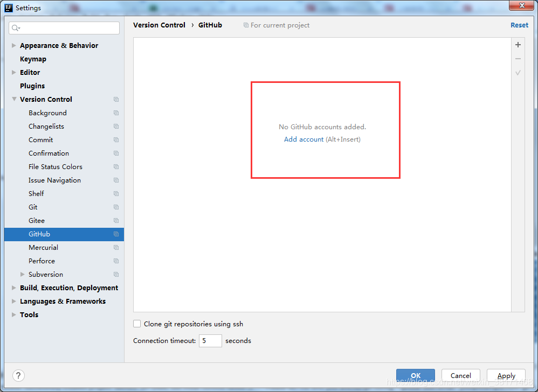
Task: Expand Build, Execution, Deployment section
Action: (13, 288)
